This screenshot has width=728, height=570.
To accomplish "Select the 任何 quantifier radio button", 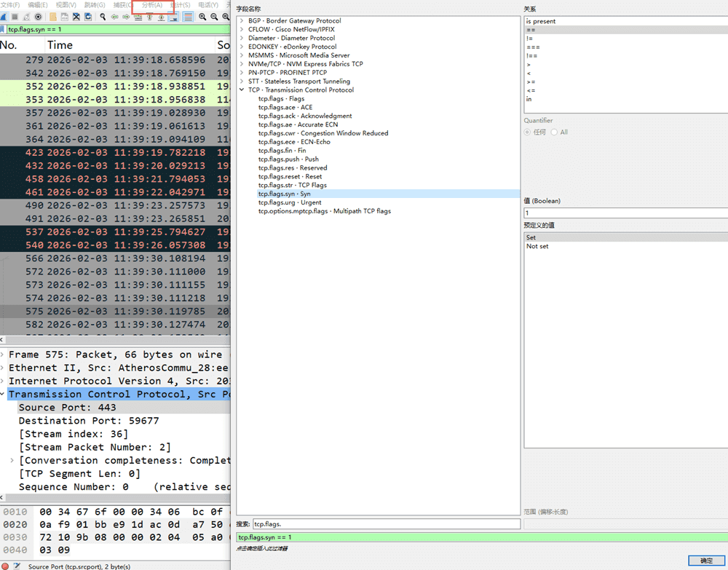I will coord(528,132).
